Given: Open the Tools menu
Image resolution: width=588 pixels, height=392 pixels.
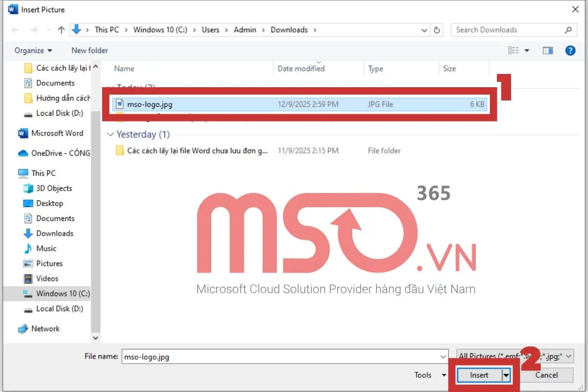Looking at the screenshot, I should click(430, 375).
